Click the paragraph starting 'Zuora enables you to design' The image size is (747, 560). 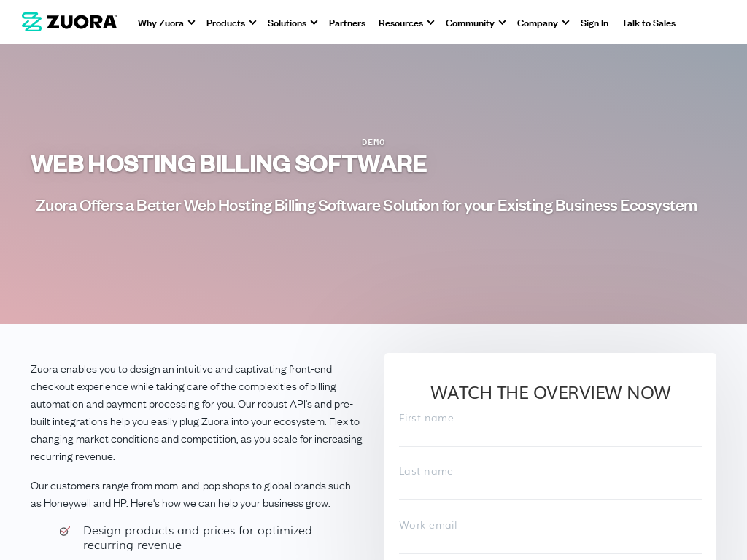[196, 413]
